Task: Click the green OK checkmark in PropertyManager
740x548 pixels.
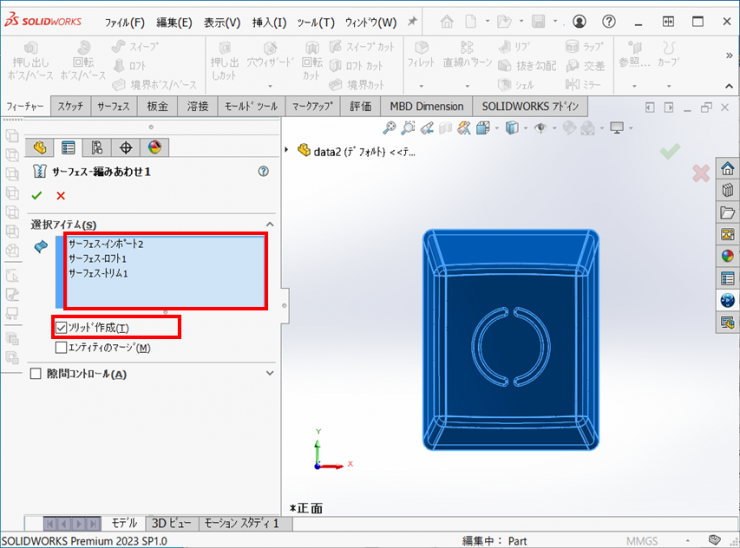Action: point(37,196)
